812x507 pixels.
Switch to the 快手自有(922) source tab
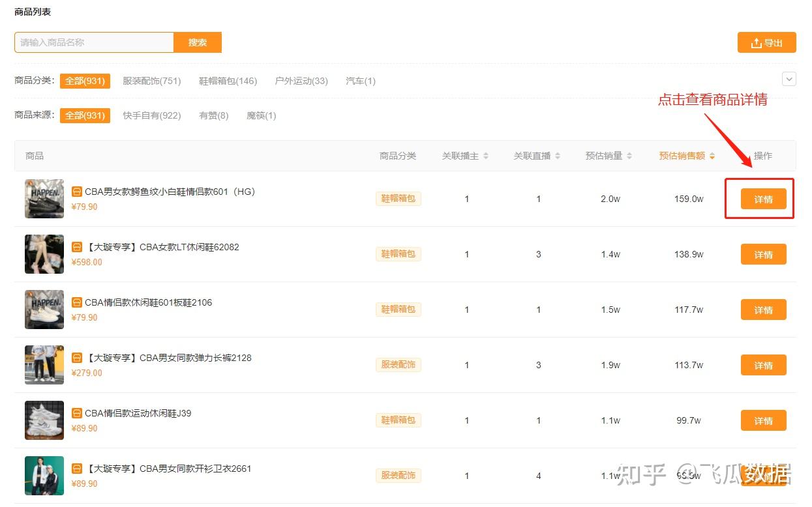151,115
